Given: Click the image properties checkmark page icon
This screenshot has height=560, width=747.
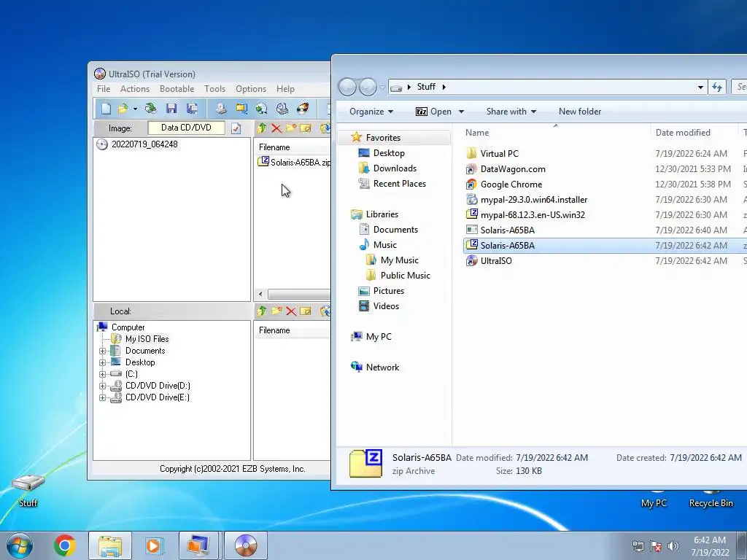Looking at the screenshot, I should 236,128.
